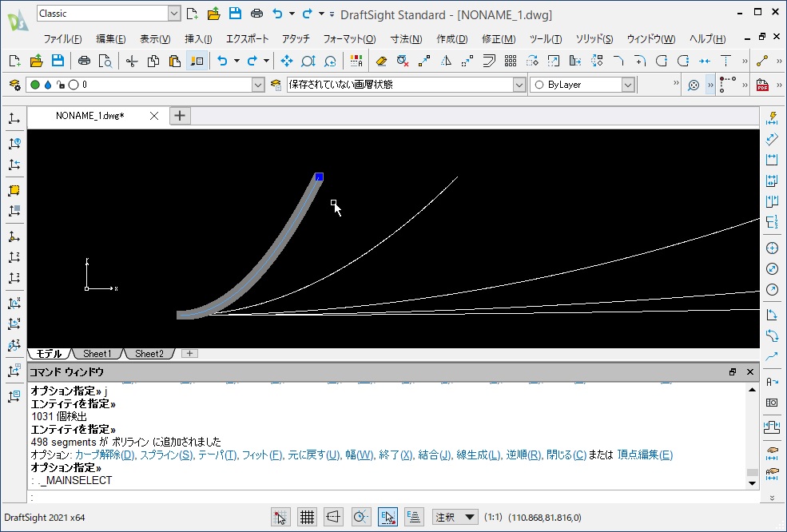Click the Paste clipboard icon
The image size is (787, 532).
click(175, 62)
